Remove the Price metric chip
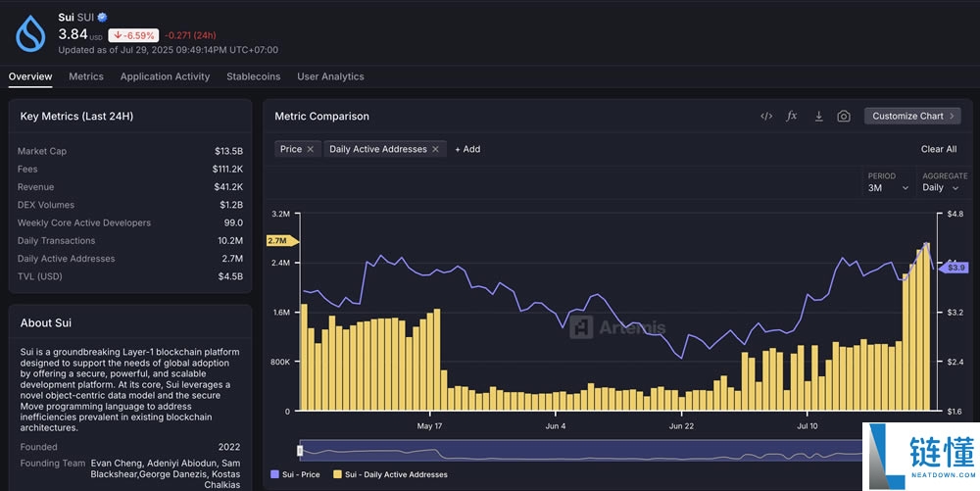980x491 pixels. click(310, 149)
